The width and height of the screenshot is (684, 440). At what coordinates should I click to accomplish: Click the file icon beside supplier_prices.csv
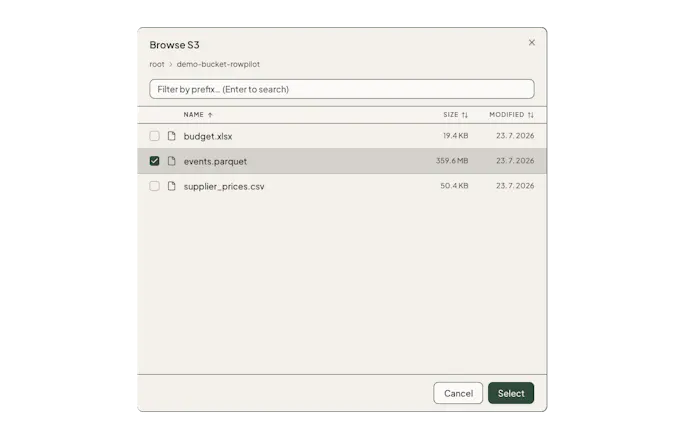(171, 186)
